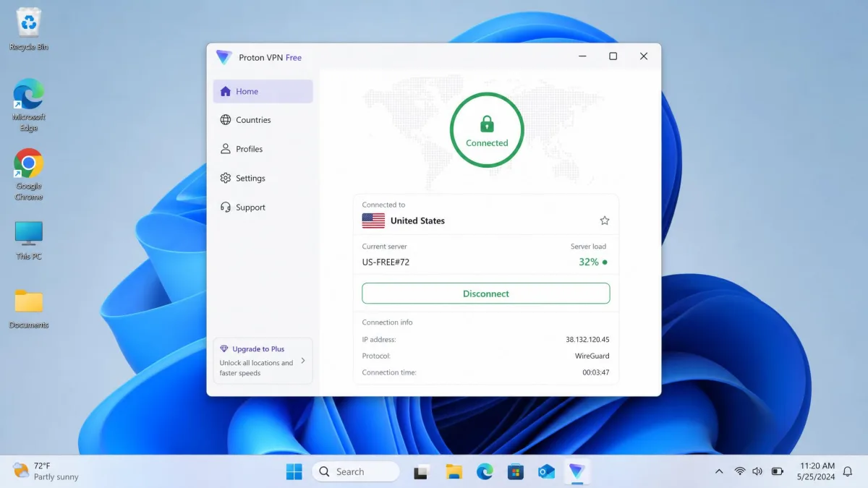Click Upgrade to Plus banner
The width and height of the screenshot is (868, 488).
(x=263, y=360)
